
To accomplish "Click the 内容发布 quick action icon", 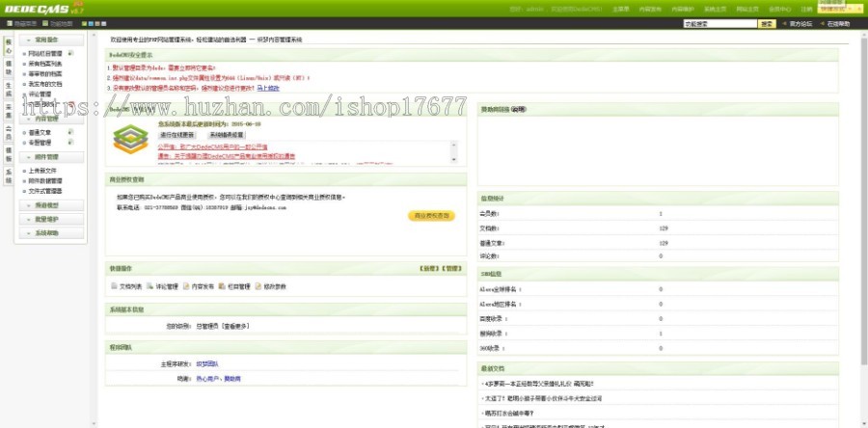I will coord(186,286).
